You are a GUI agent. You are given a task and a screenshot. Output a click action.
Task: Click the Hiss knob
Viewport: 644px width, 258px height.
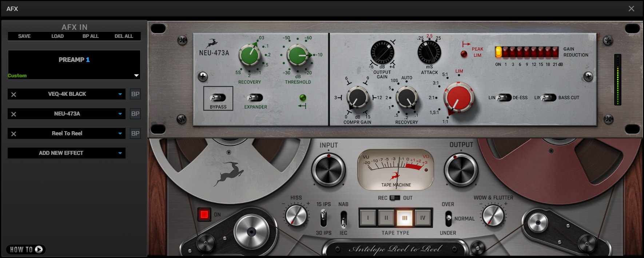point(297,215)
